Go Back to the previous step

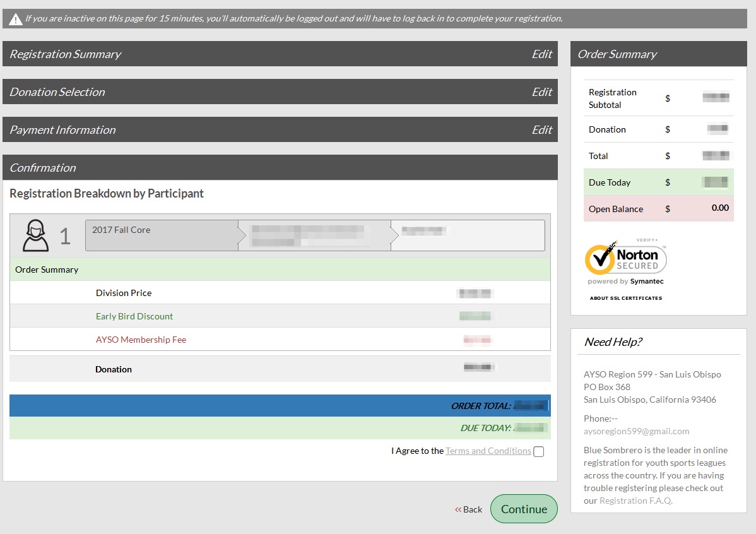[x=473, y=509]
